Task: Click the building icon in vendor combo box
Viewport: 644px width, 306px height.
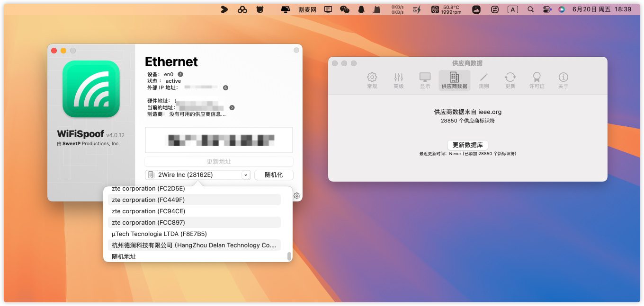Action: 152,175
